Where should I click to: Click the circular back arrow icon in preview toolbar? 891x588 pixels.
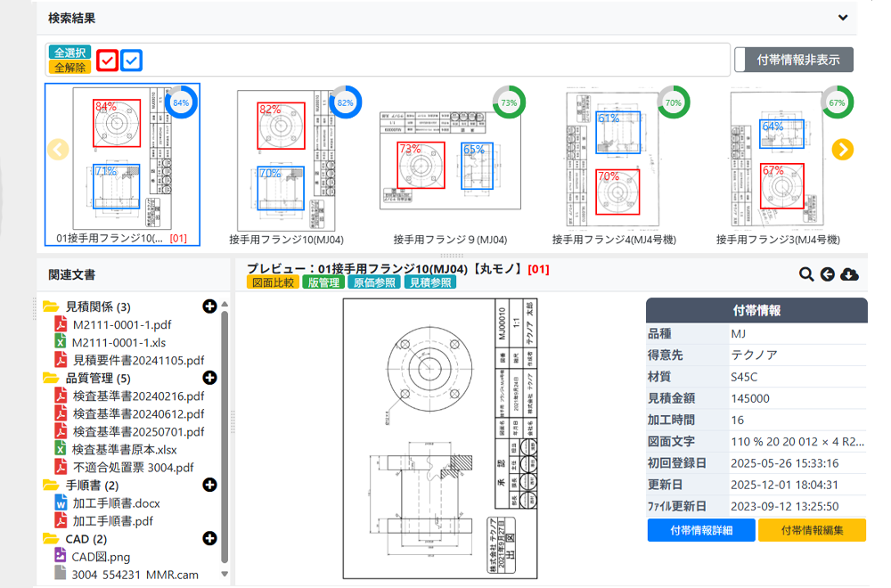(x=828, y=275)
